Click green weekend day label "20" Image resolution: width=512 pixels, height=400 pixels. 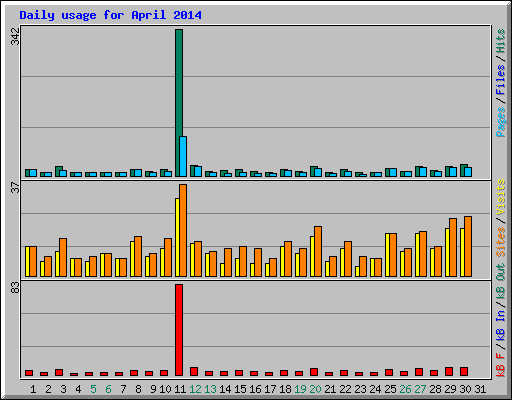click(x=315, y=389)
